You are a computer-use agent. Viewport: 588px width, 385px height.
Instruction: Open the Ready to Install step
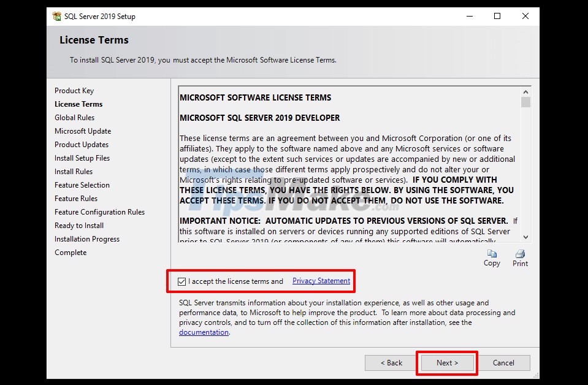(x=78, y=225)
